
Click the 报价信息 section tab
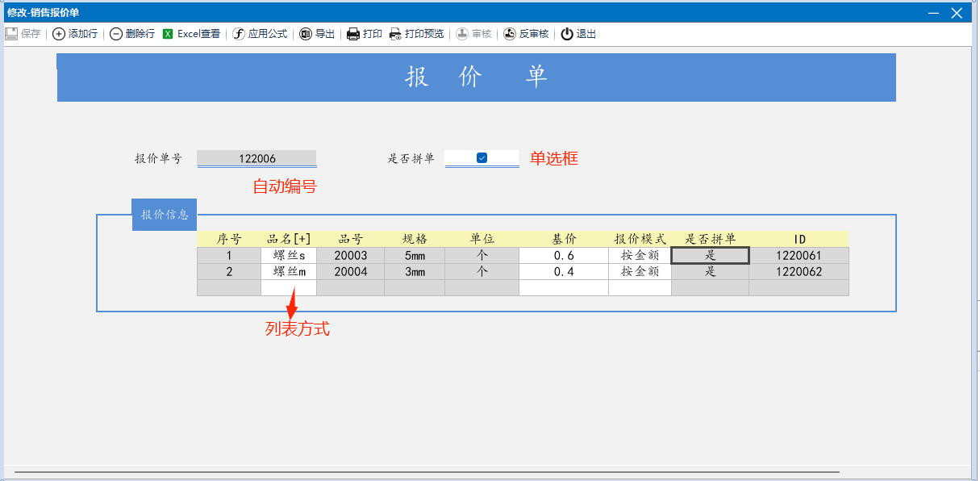(165, 215)
